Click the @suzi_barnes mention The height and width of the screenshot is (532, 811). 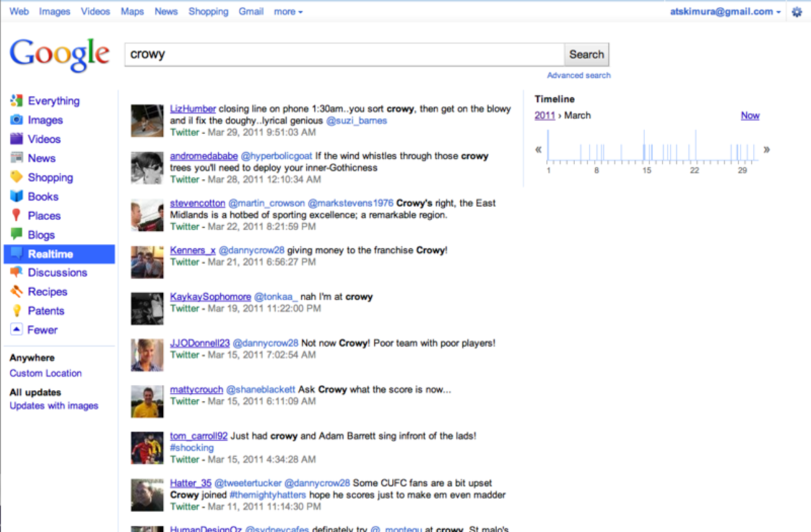click(x=356, y=120)
